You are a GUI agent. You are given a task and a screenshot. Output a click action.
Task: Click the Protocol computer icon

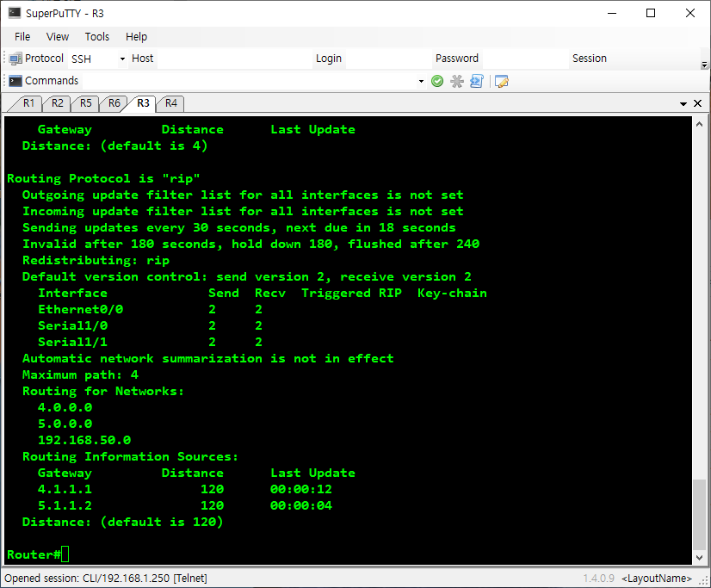click(15, 59)
